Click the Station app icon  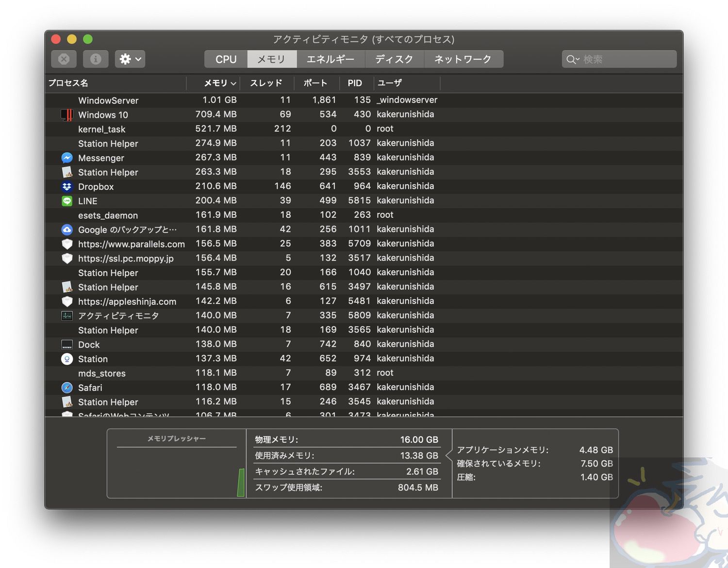click(67, 359)
